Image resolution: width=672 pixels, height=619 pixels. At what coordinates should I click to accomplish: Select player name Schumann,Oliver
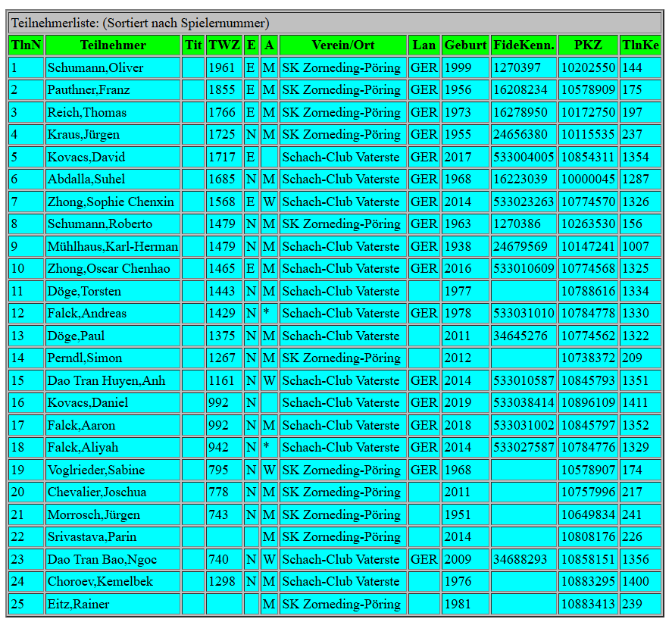95,68
